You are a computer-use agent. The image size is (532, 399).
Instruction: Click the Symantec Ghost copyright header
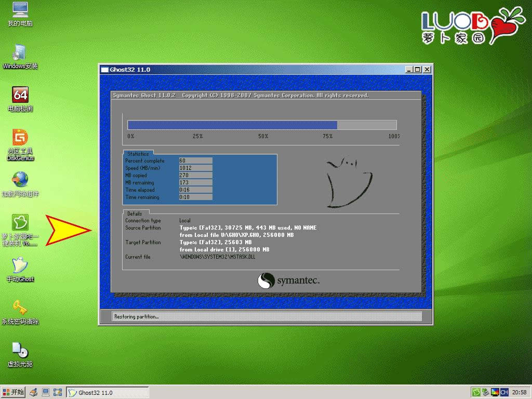tap(241, 96)
